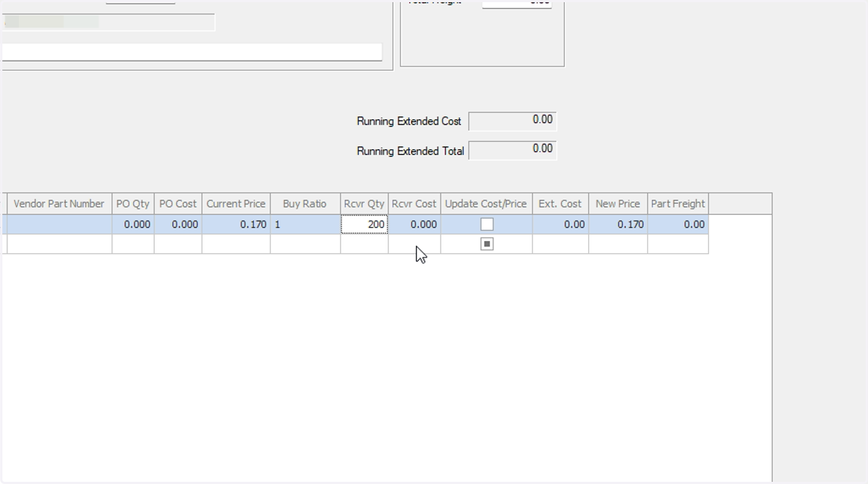Click the Ext. Cost column header
Image resolution: width=868 pixels, height=484 pixels.
coord(561,204)
